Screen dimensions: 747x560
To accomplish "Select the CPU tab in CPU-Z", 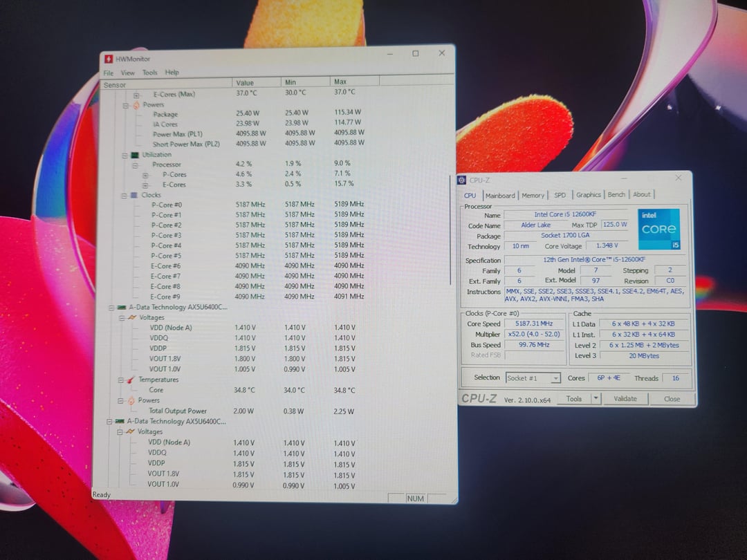I will (470, 195).
